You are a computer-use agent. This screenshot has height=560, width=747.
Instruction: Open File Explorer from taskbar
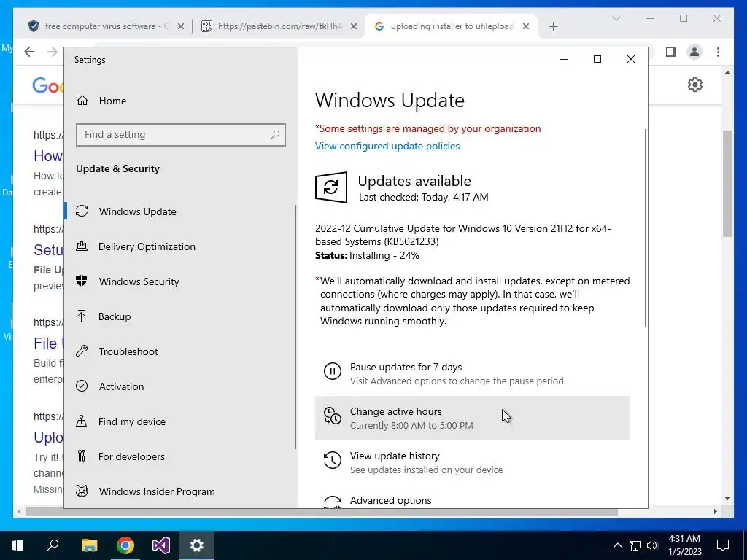89,545
